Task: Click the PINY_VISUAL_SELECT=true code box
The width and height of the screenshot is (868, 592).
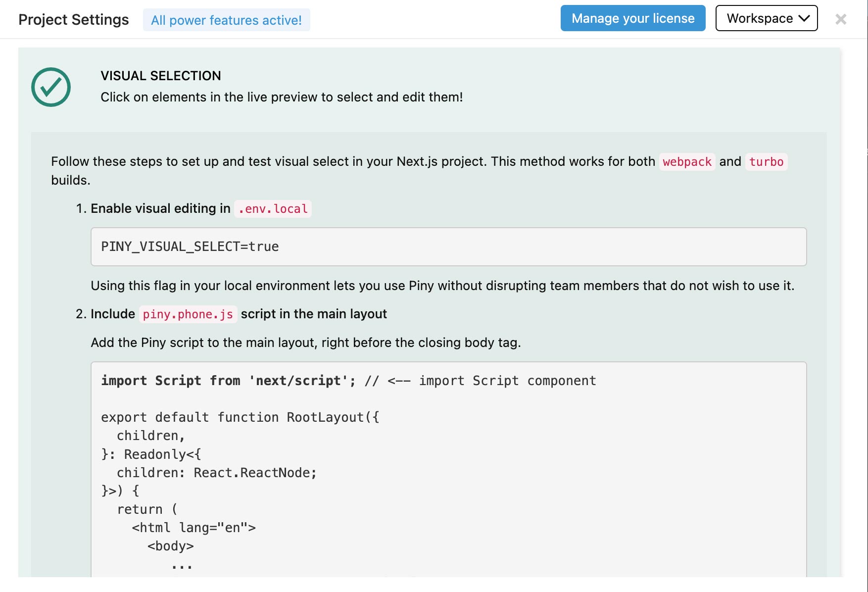Action: point(448,247)
